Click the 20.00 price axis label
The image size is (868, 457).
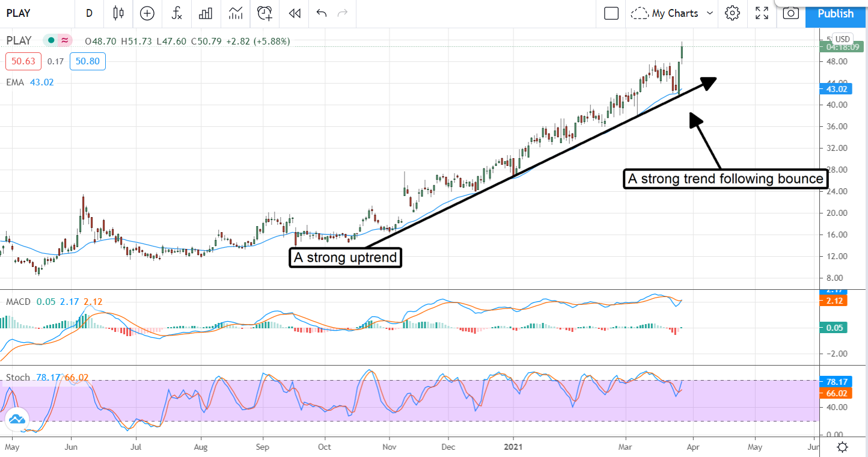click(837, 213)
